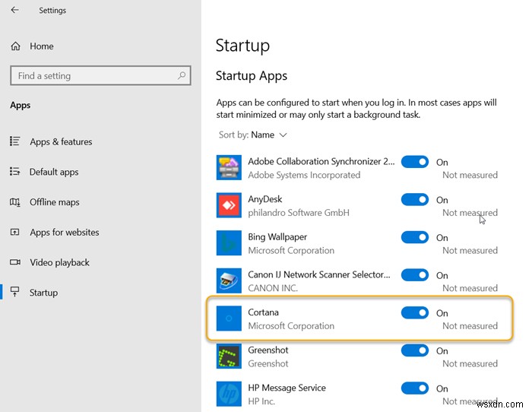Turn off AnyDesk startup toggle

[x=415, y=199]
